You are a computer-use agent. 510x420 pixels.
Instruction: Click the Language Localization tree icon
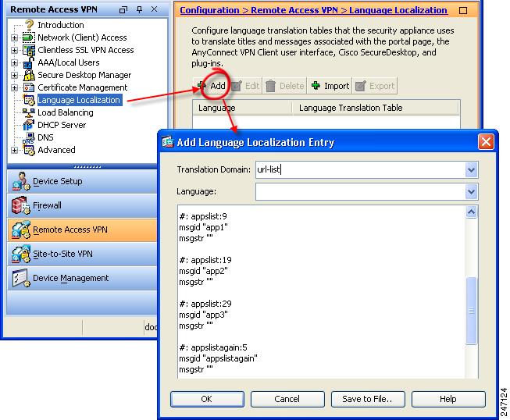[29, 100]
